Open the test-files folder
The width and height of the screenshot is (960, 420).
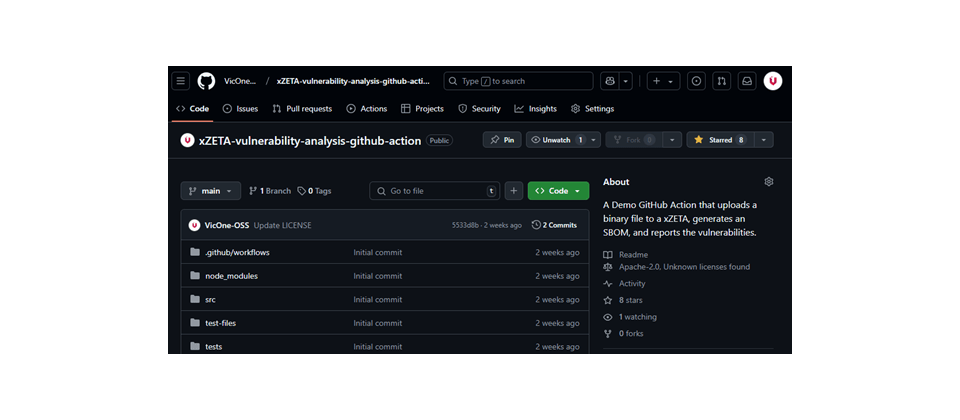pos(220,323)
